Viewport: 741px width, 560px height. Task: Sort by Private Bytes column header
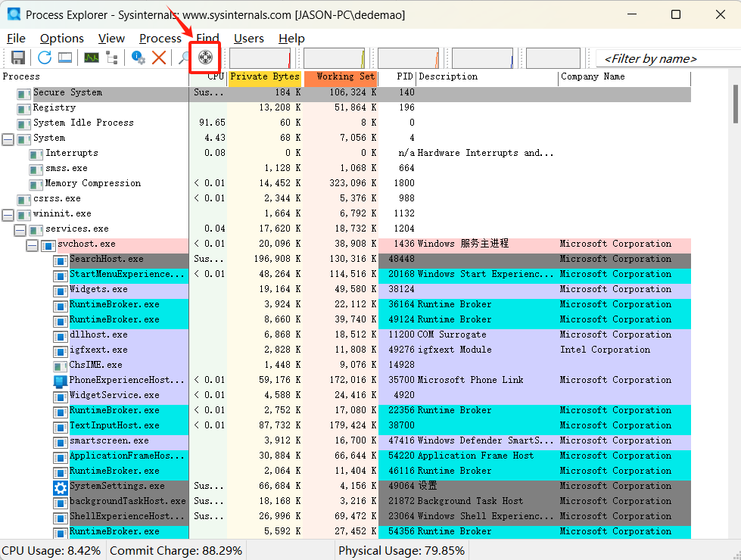click(265, 77)
